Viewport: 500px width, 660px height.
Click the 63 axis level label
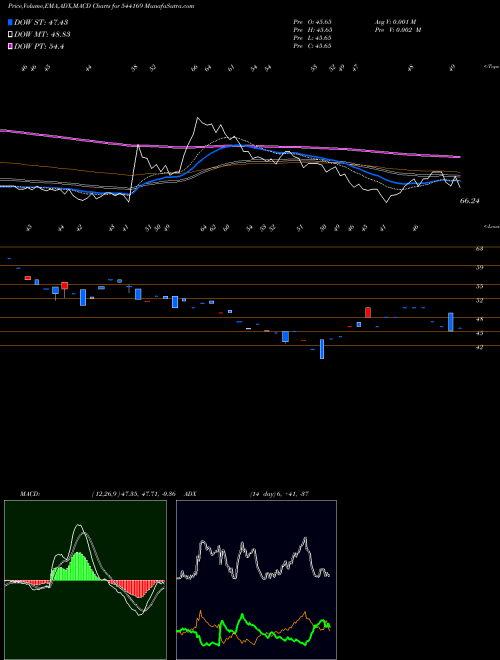point(479,249)
